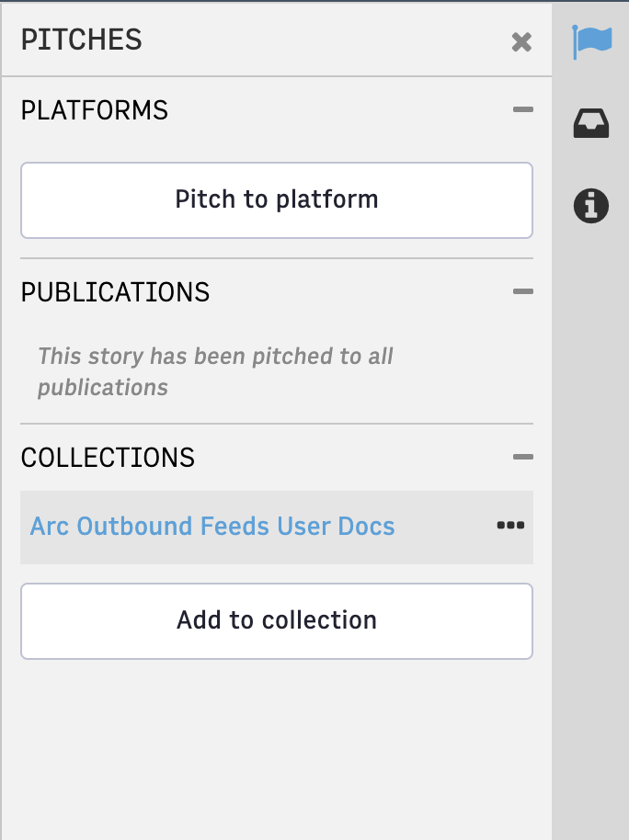Select the COLLECTIONS section heading
This screenshot has width=629, height=840.
click(108, 458)
